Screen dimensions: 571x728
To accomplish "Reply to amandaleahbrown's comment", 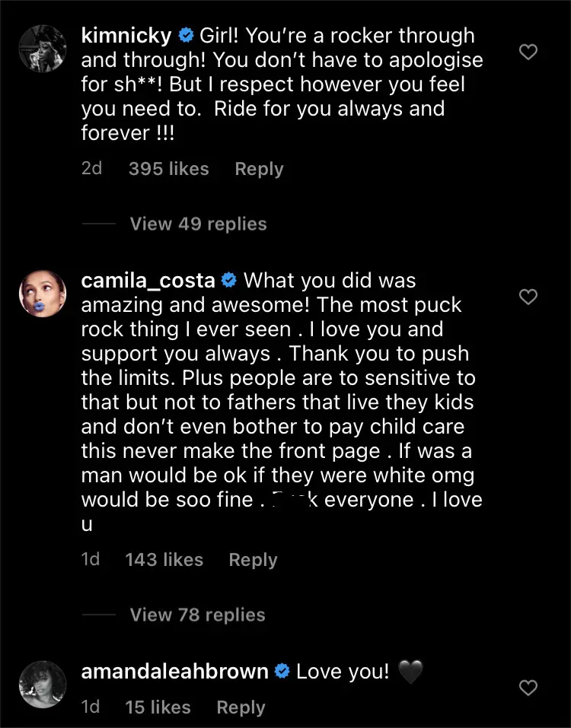I will click(x=241, y=707).
